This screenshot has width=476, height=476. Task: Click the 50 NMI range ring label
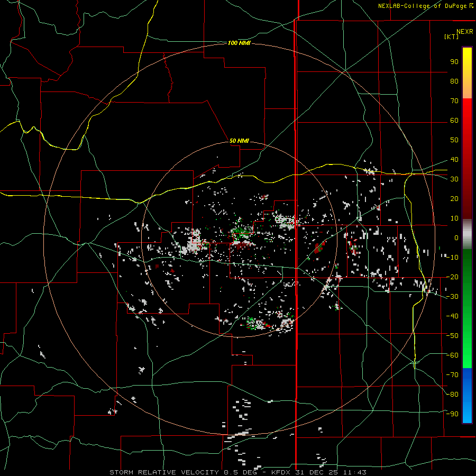(239, 141)
